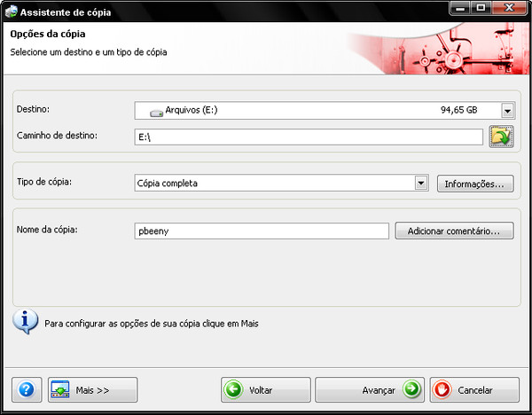Screen dimensions: 532x415
Task: Click the Arquivos (E:) drive entry
Action: pyautogui.click(x=192, y=110)
